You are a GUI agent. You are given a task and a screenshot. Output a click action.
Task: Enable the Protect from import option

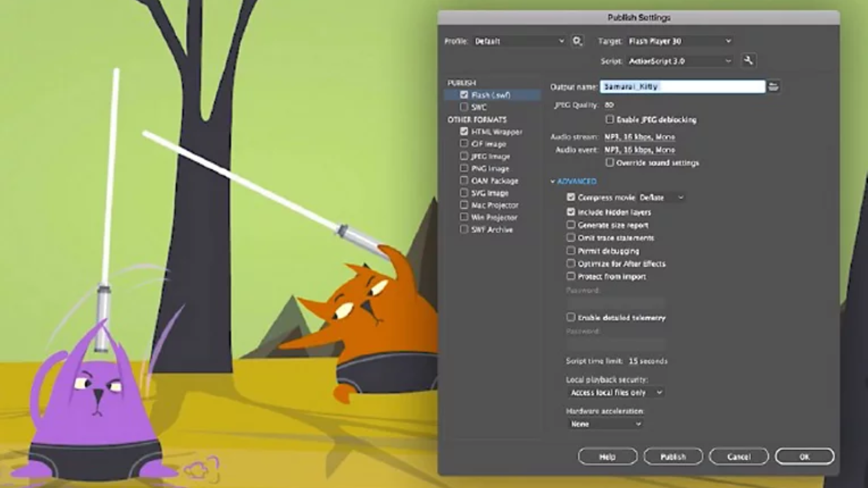(x=570, y=276)
